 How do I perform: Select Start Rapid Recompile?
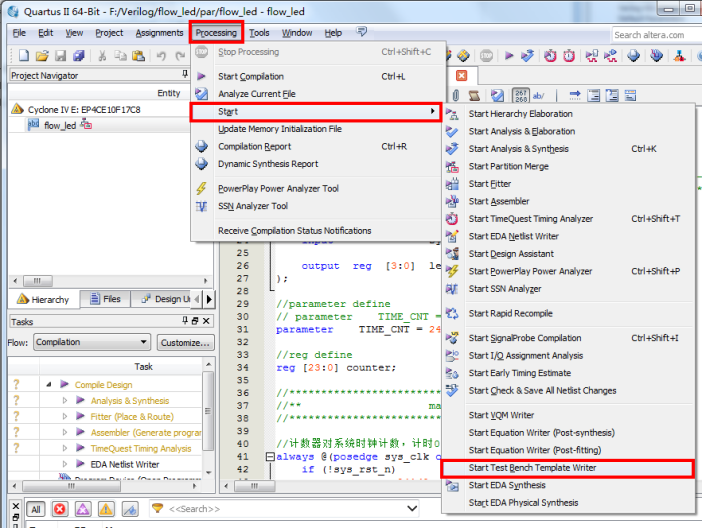click(567, 313)
